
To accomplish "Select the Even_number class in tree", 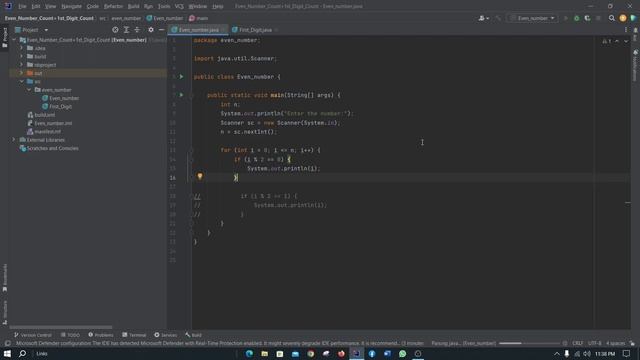I will click(x=60, y=98).
